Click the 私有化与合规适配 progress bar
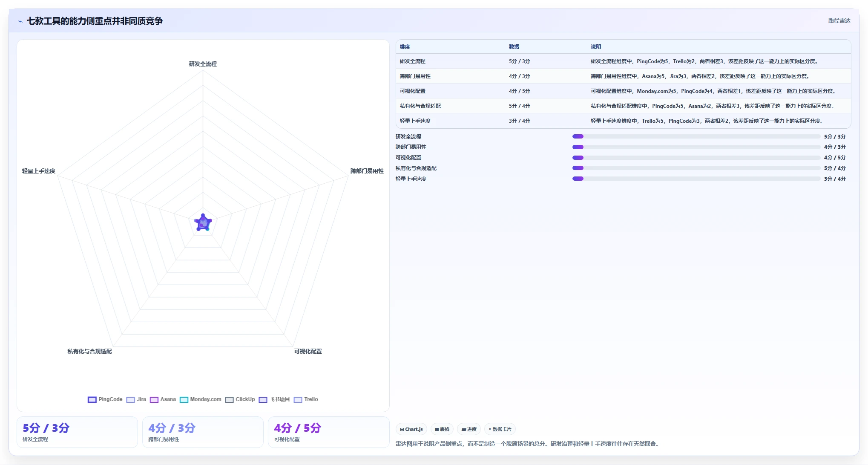868x465 pixels. click(x=696, y=168)
